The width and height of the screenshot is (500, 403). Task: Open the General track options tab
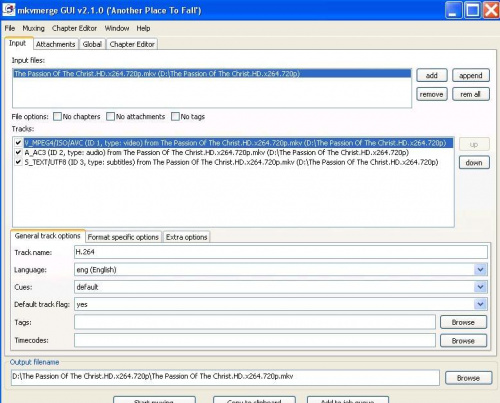coord(48,236)
